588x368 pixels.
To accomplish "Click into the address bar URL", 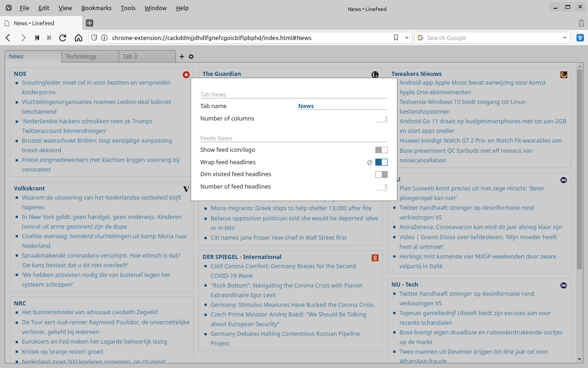I will coord(212,38).
